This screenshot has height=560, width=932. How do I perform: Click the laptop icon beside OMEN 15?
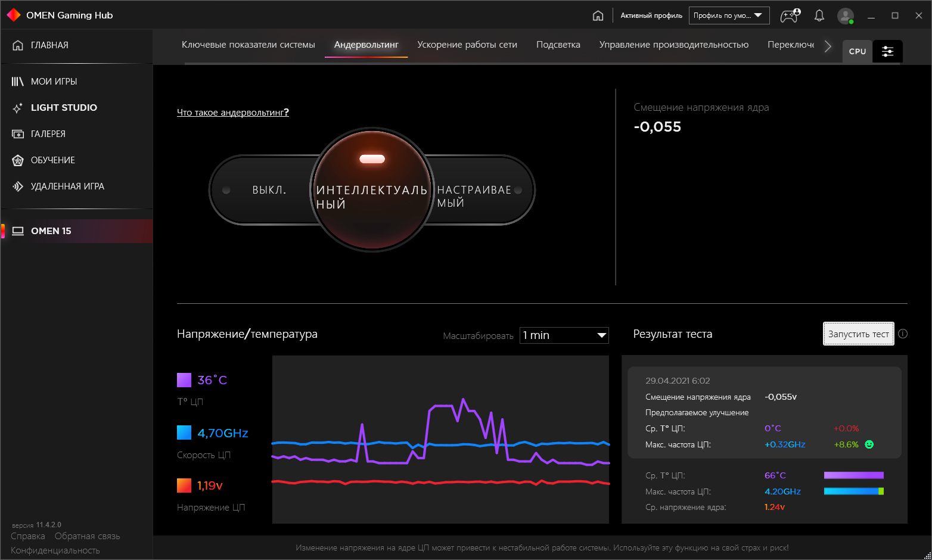pyautogui.click(x=18, y=231)
